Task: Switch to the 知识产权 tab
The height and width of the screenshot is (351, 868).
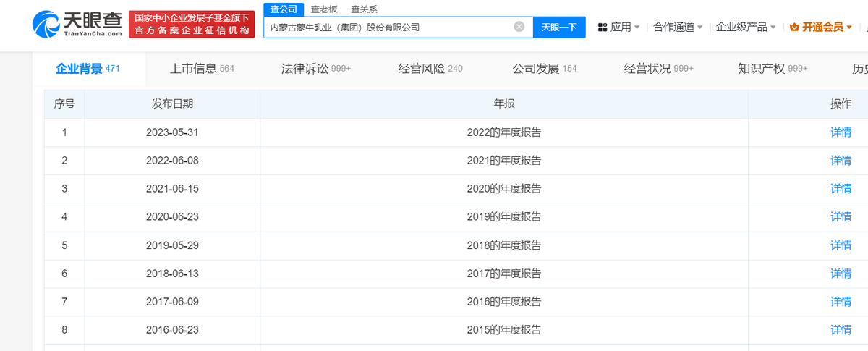Action: pos(773,69)
